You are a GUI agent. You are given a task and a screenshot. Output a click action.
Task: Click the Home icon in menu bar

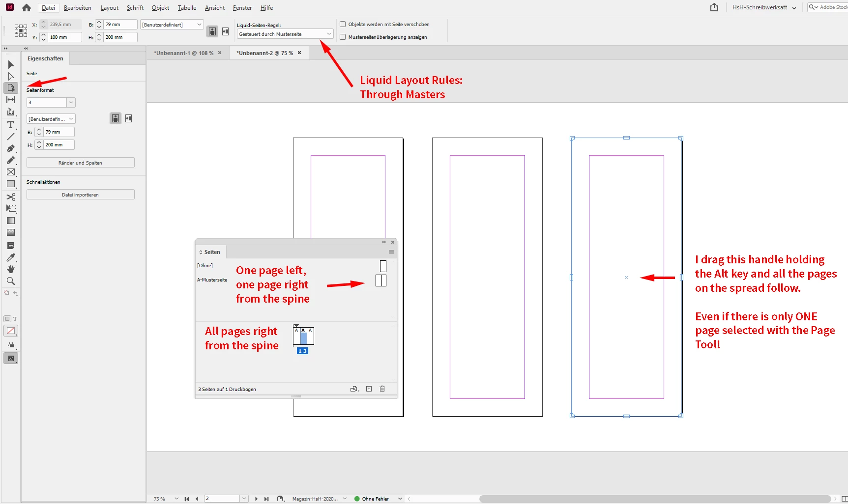pos(27,7)
